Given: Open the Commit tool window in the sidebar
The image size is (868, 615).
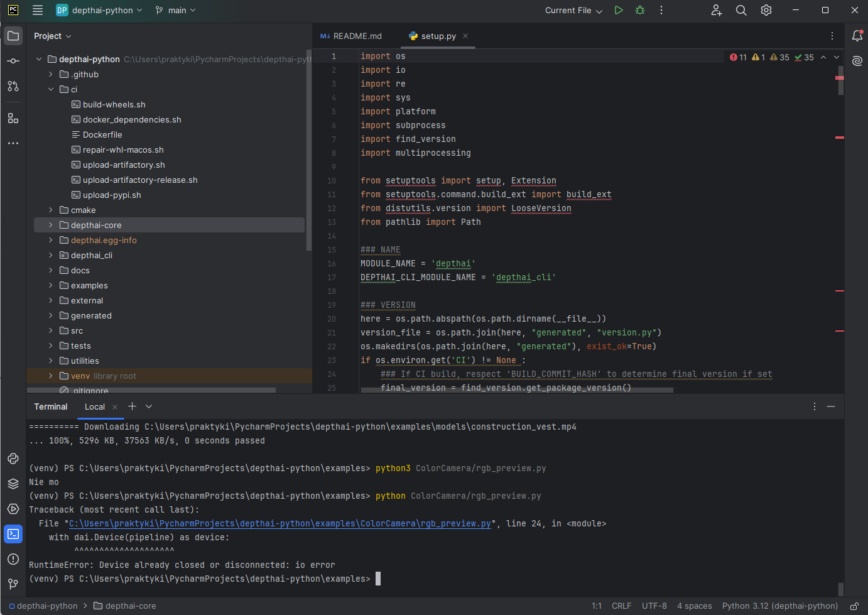Looking at the screenshot, I should tap(13, 61).
